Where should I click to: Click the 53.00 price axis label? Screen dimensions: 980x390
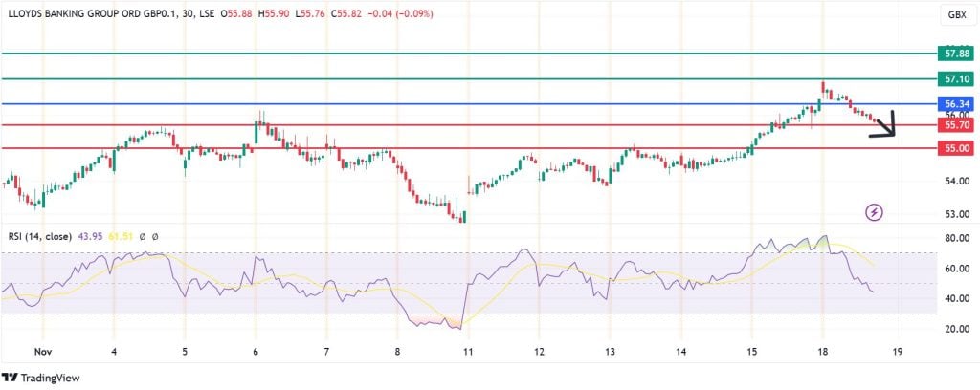tap(957, 214)
